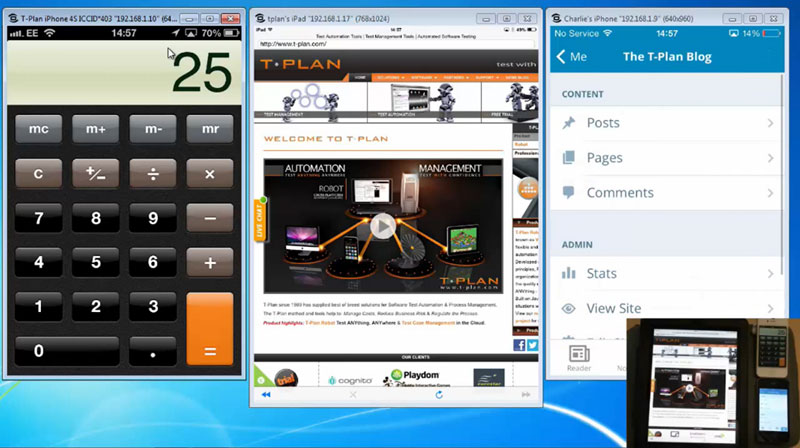Click the Posts pin icon
This screenshot has height=448, width=800.
568,123
